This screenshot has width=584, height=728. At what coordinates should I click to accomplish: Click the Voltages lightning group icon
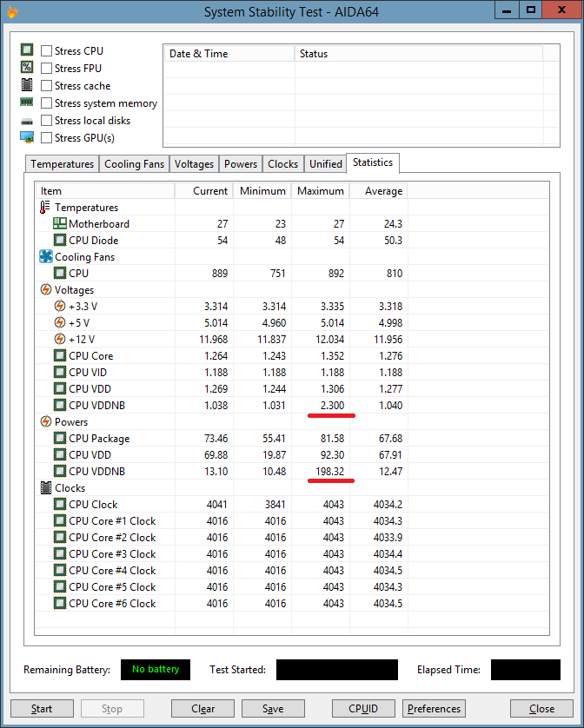coord(45,289)
